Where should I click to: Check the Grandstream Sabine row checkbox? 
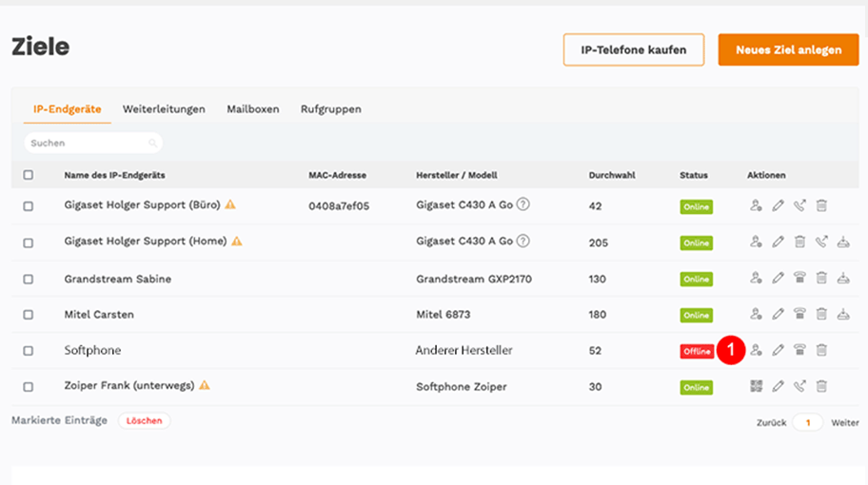(29, 280)
